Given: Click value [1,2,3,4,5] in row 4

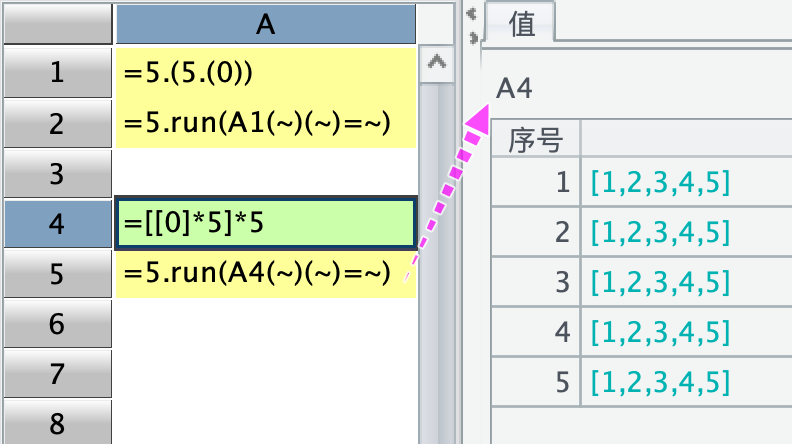Looking at the screenshot, I should 660,332.
